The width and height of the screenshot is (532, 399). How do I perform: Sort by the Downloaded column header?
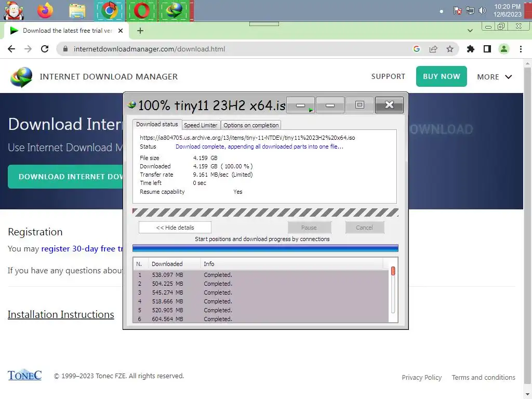point(175,264)
